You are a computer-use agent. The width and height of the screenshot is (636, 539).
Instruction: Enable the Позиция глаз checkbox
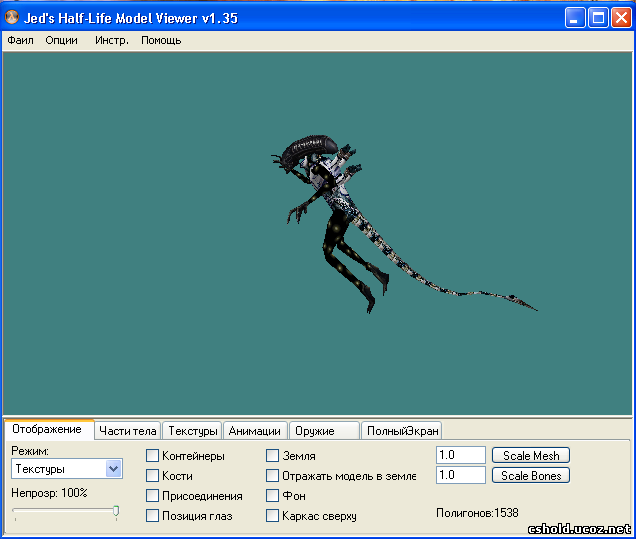coord(152,515)
